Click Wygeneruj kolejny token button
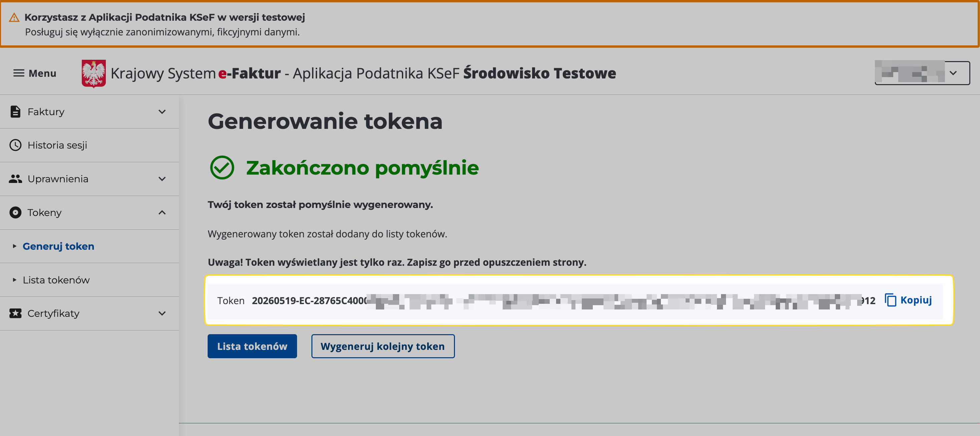The image size is (980, 436). (x=383, y=346)
